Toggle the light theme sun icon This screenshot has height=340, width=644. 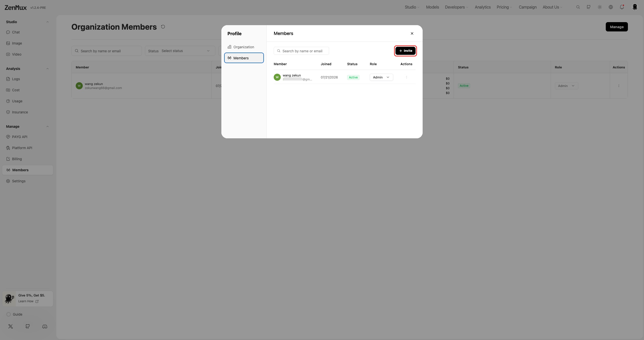[x=600, y=7]
